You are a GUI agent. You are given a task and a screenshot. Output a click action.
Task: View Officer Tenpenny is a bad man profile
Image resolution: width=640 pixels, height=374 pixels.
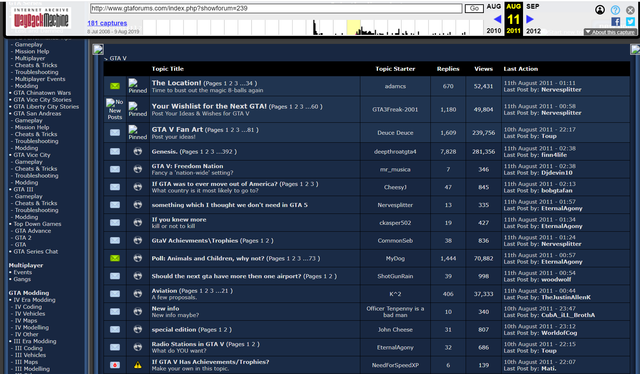[395, 312]
